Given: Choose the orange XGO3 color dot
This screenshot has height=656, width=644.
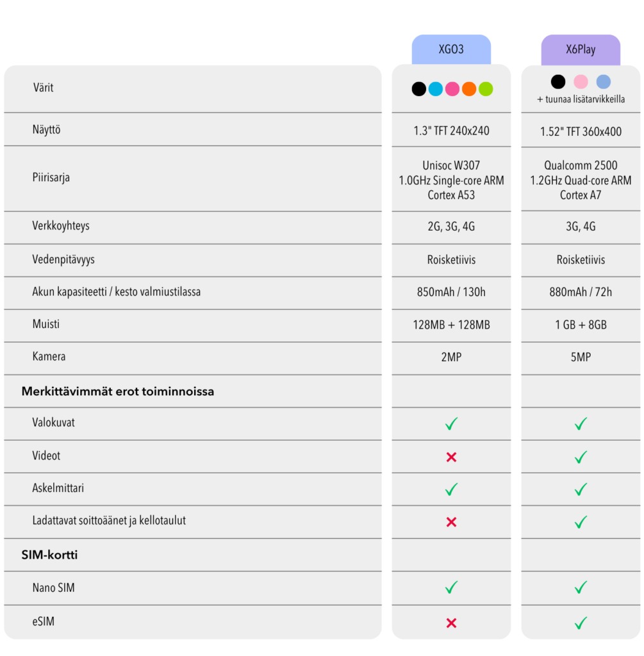Looking at the screenshot, I should tap(469, 89).
